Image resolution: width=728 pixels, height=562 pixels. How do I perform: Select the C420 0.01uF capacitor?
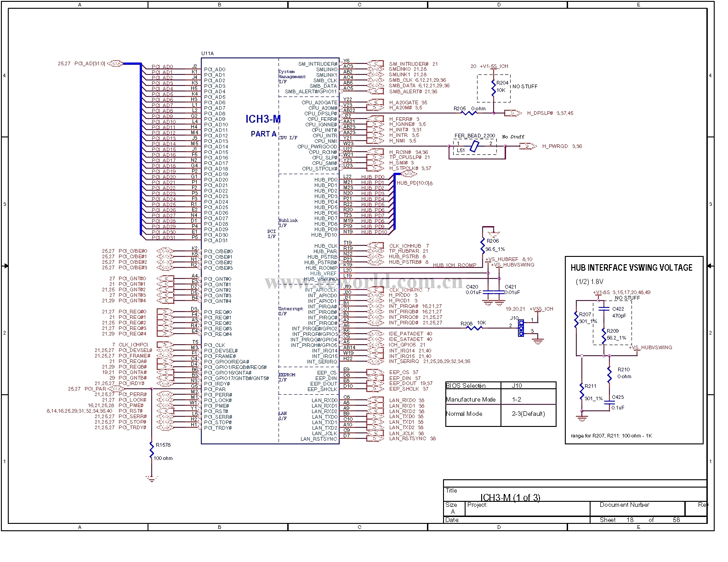click(488, 292)
